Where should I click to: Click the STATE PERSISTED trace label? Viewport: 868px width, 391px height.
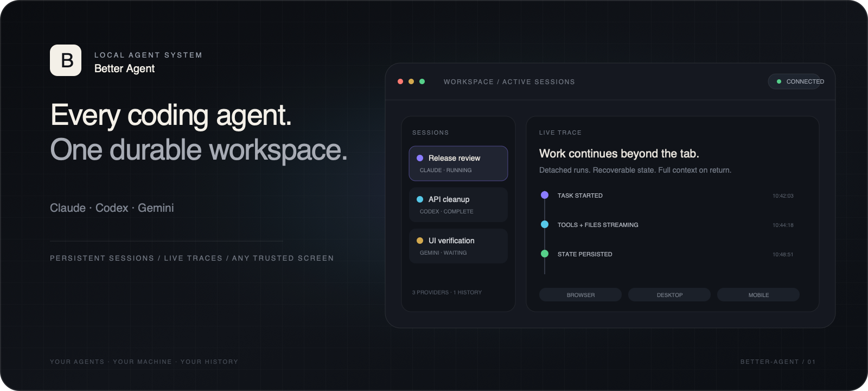tap(585, 254)
